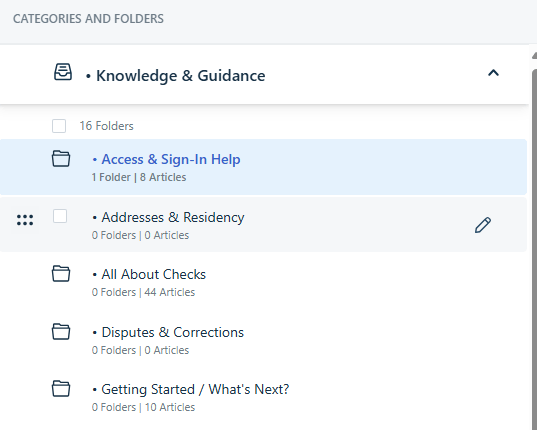The height and width of the screenshot is (430, 537).
Task: Click the All About Checks folder icon
Action: tap(61, 274)
